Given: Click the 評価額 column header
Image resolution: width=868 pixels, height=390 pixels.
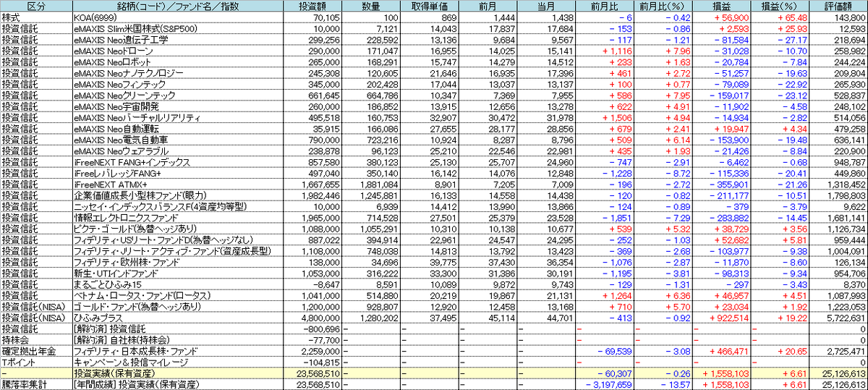Looking at the screenshot, I should (838, 5).
